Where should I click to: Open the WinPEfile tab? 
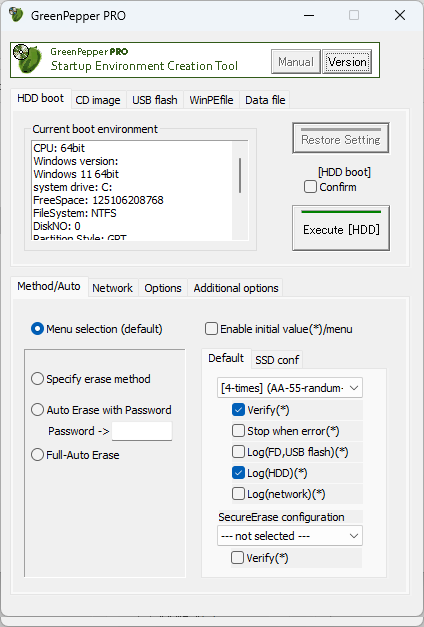pos(211,100)
